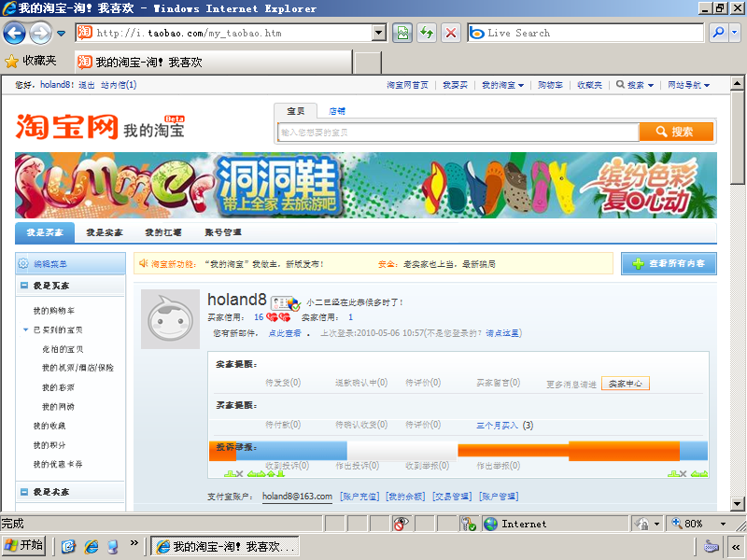Open the 我的江湖 tab
The height and width of the screenshot is (560, 747).
163,232
